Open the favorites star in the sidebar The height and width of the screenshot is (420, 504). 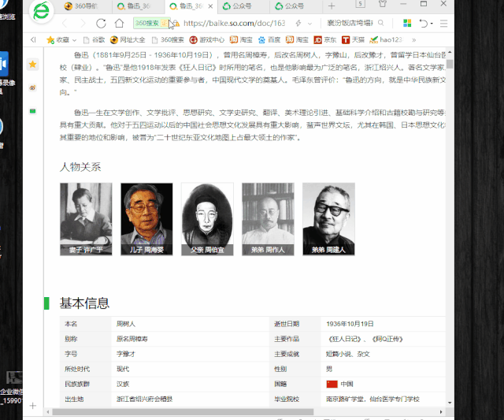[32, 64]
